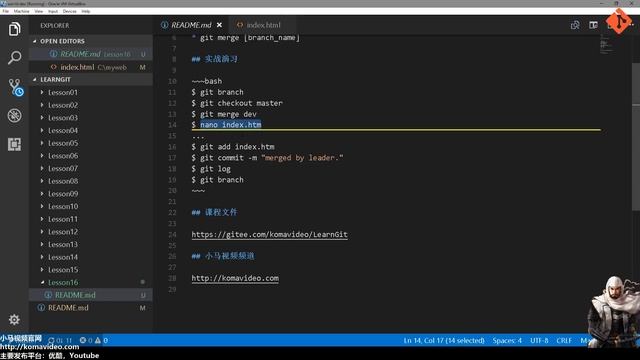Collapse the Lesson16 folder

tap(91, 282)
